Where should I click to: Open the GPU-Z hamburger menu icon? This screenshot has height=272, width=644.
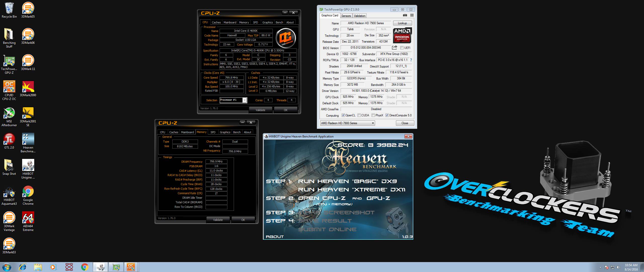[412, 15]
